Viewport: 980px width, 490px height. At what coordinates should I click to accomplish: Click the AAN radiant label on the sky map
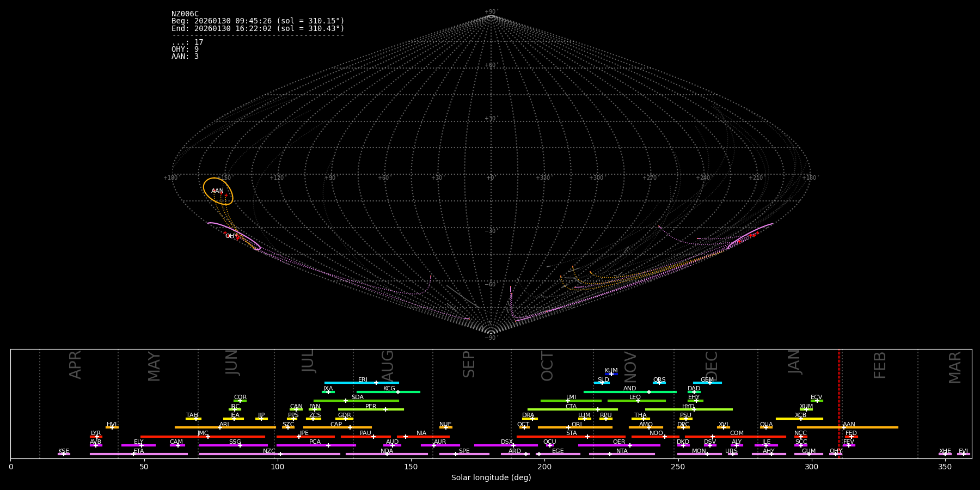217,191
